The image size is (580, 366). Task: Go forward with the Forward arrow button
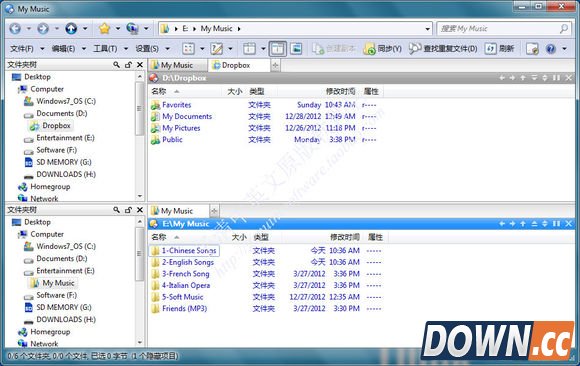43,28
